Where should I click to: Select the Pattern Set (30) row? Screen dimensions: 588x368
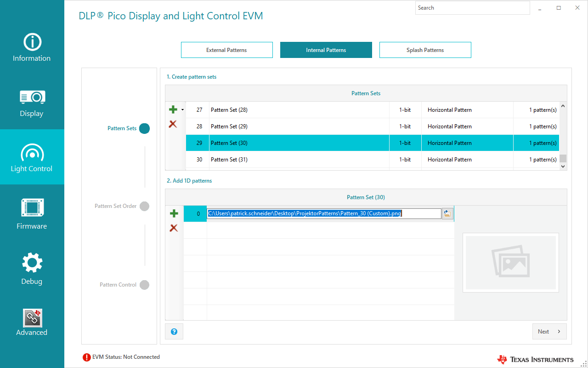(x=373, y=143)
